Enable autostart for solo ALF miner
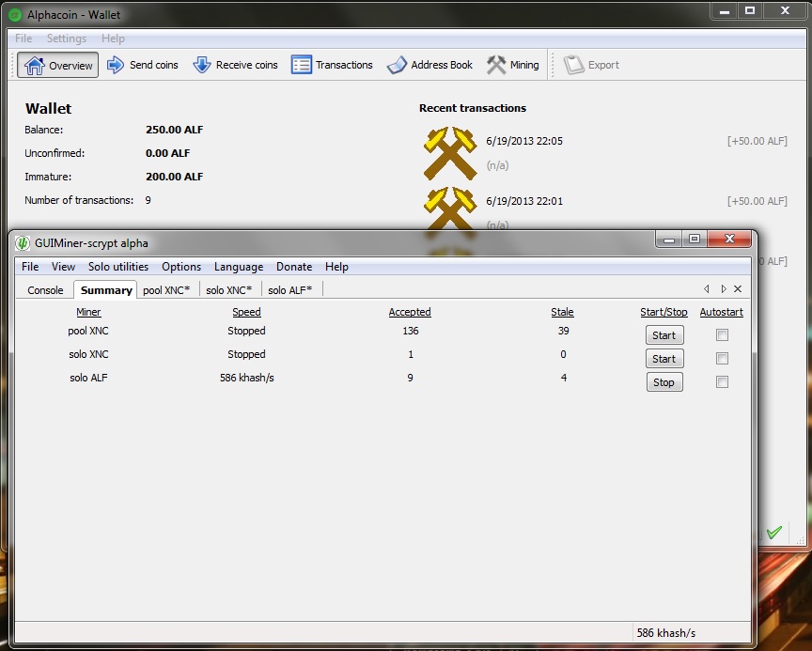Viewport: 812px width, 651px height. click(722, 382)
